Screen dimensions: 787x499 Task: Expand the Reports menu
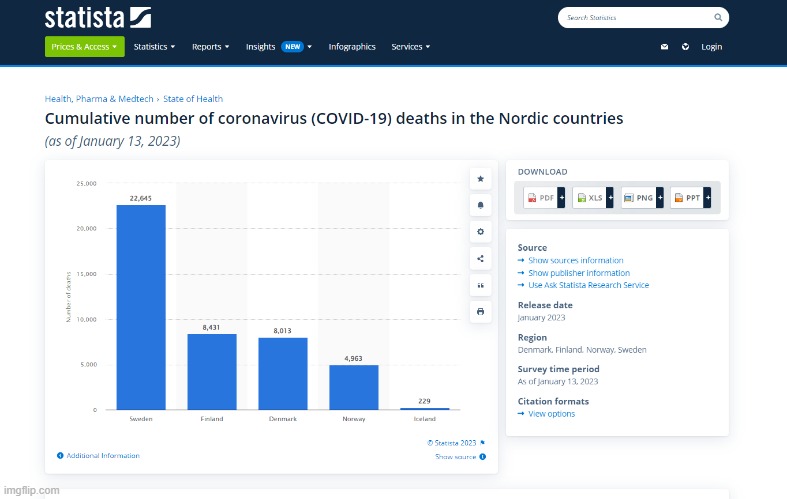coord(210,47)
